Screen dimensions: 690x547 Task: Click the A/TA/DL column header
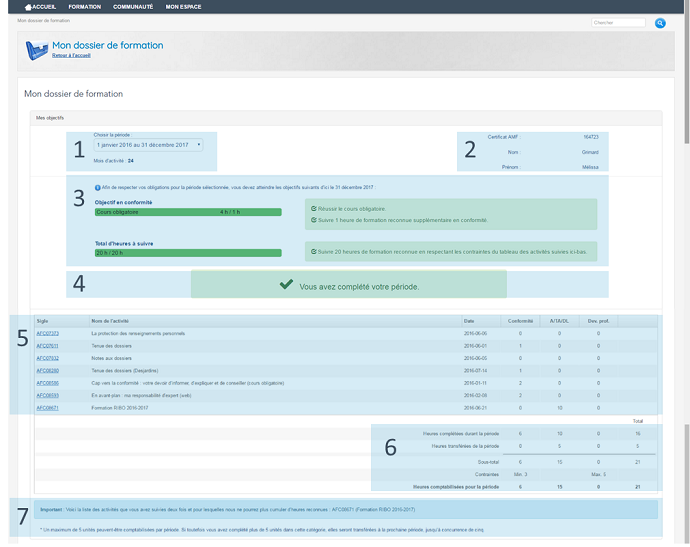pyautogui.click(x=559, y=321)
